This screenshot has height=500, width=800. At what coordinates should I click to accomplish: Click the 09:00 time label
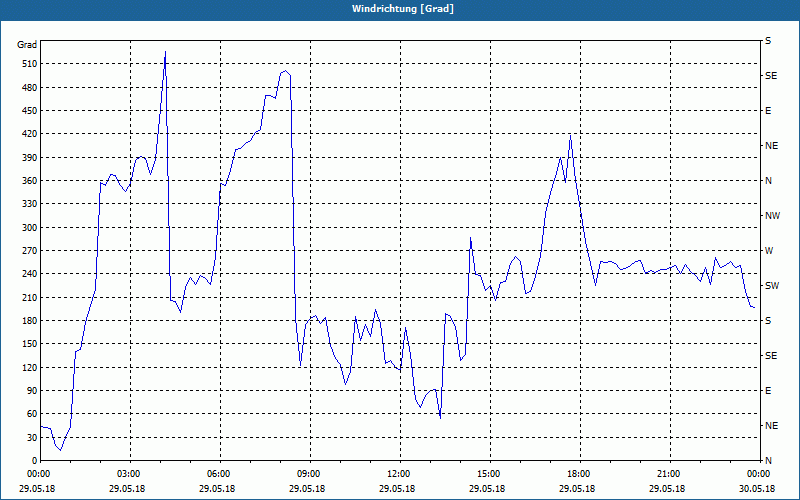pos(309,474)
